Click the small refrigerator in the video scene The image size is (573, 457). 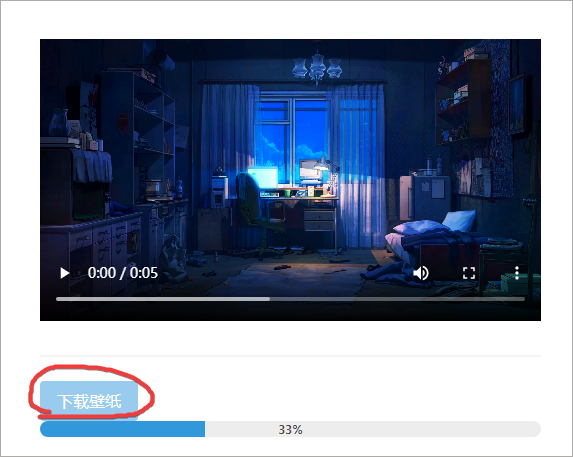pyautogui.click(x=426, y=197)
